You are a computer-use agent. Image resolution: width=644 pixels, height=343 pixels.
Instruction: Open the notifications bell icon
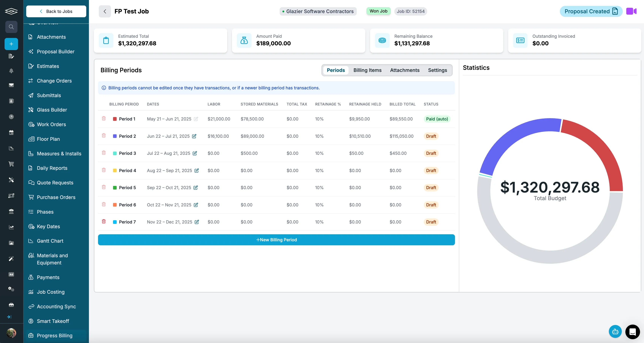11,71
